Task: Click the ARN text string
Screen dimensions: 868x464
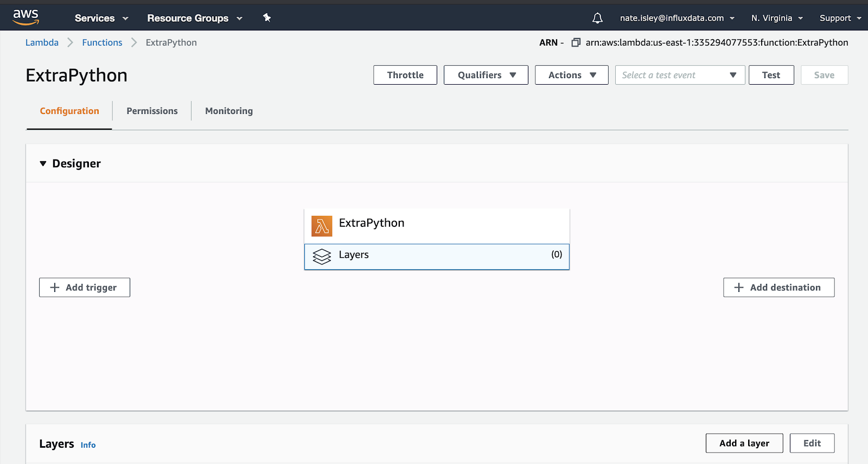Action: [x=717, y=42]
